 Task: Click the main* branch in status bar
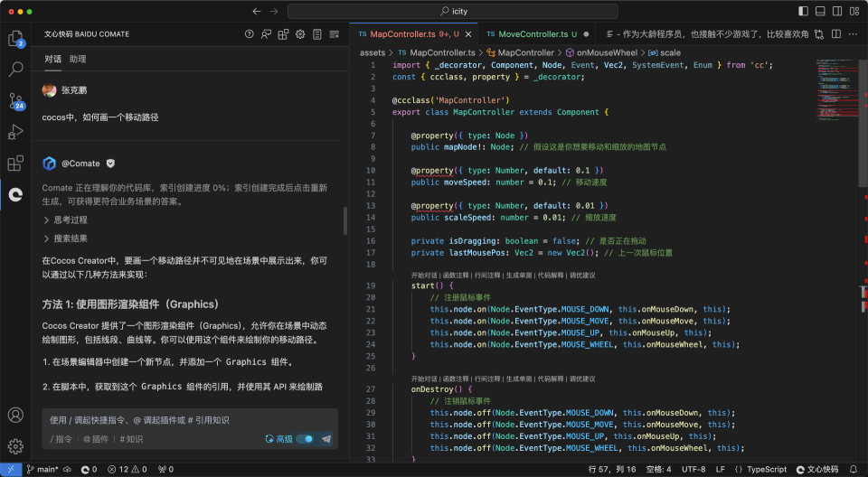click(x=42, y=469)
